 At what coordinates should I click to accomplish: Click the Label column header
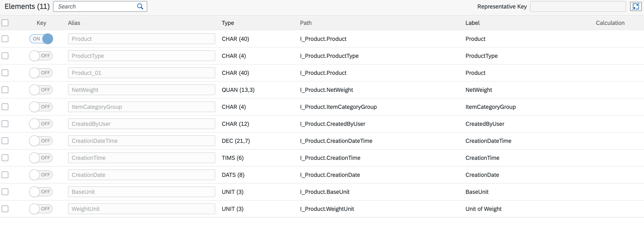(472, 23)
